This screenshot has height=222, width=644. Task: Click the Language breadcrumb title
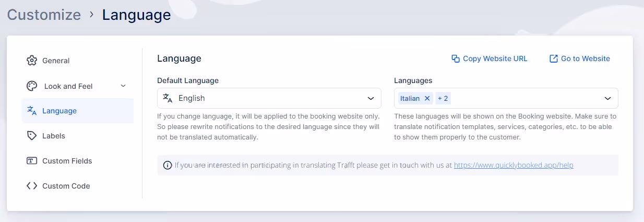pos(137,15)
